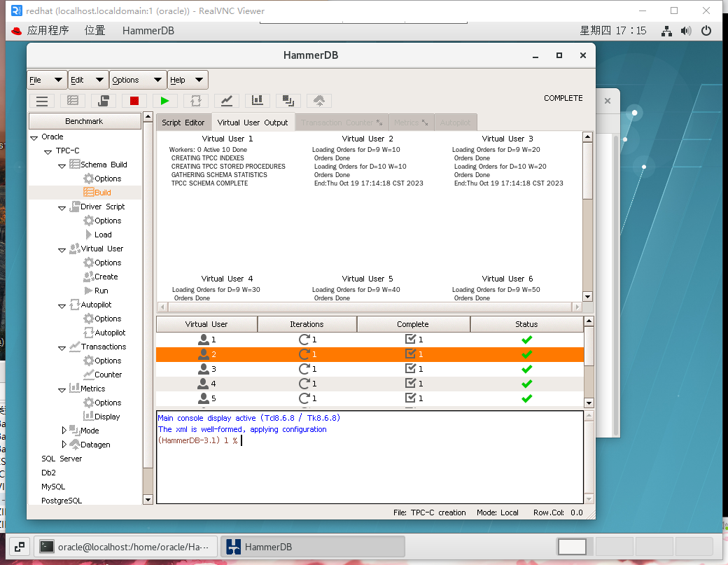Click the Datagen toolbar icon
The image size is (728, 565).
point(319,101)
